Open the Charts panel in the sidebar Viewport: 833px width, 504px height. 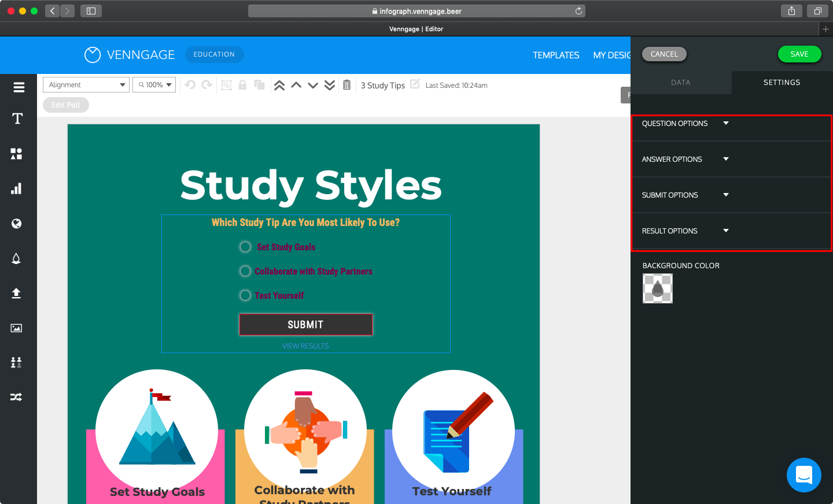[18, 188]
